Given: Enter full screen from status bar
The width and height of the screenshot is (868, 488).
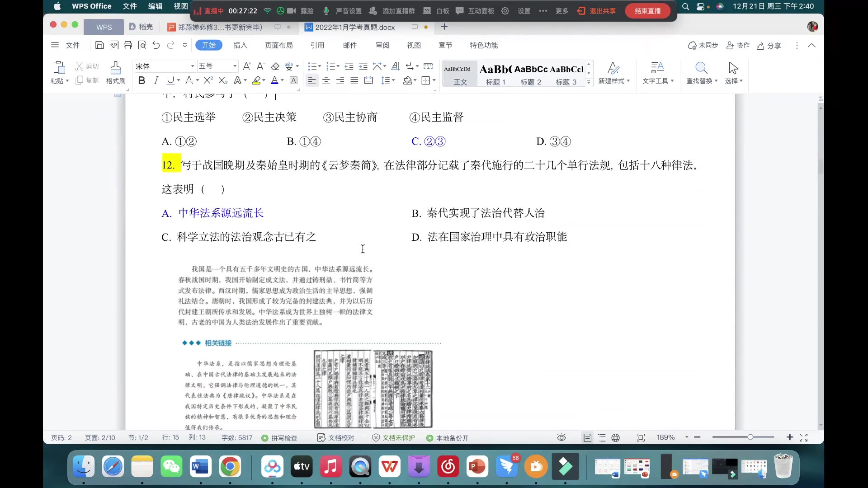Looking at the screenshot, I should pyautogui.click(x=803, y=437).
